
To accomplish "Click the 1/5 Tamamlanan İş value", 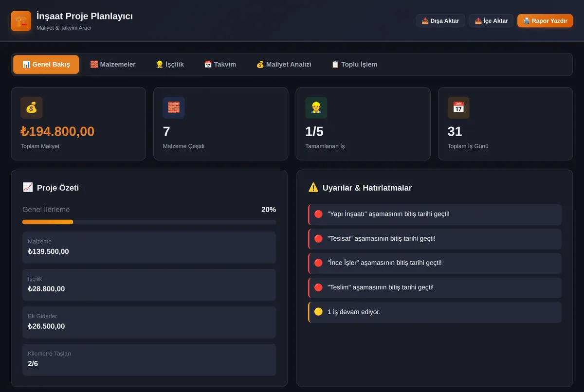I will point(314,131).
